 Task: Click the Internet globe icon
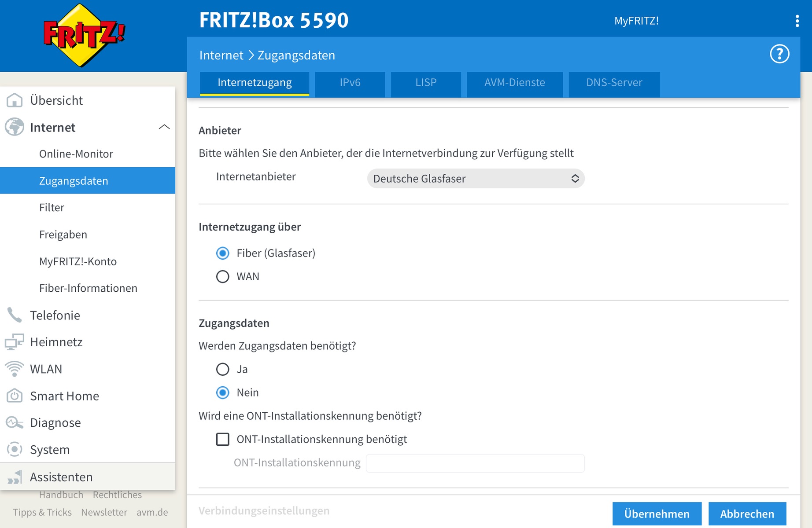[x=15, y=127]
